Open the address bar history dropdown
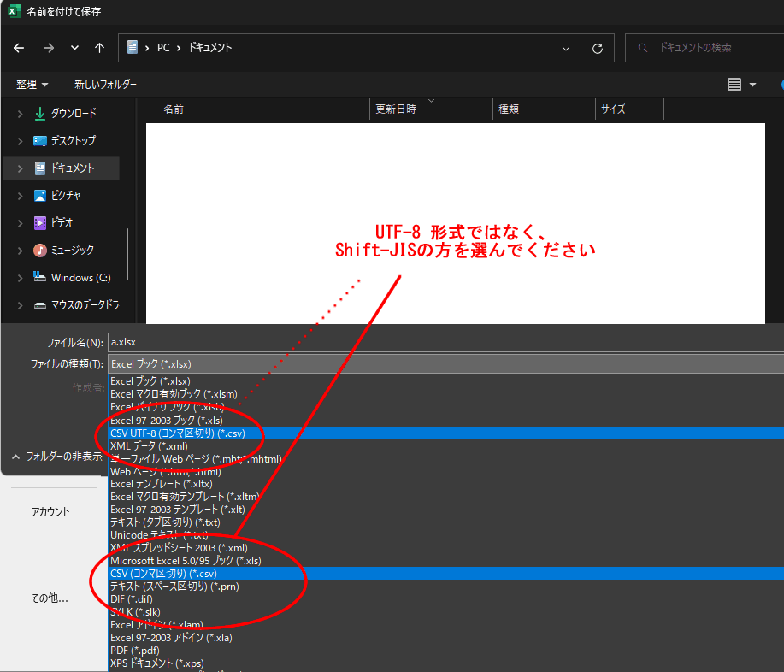The width and height of the screenshot is (784, 672). coord(566,49)
